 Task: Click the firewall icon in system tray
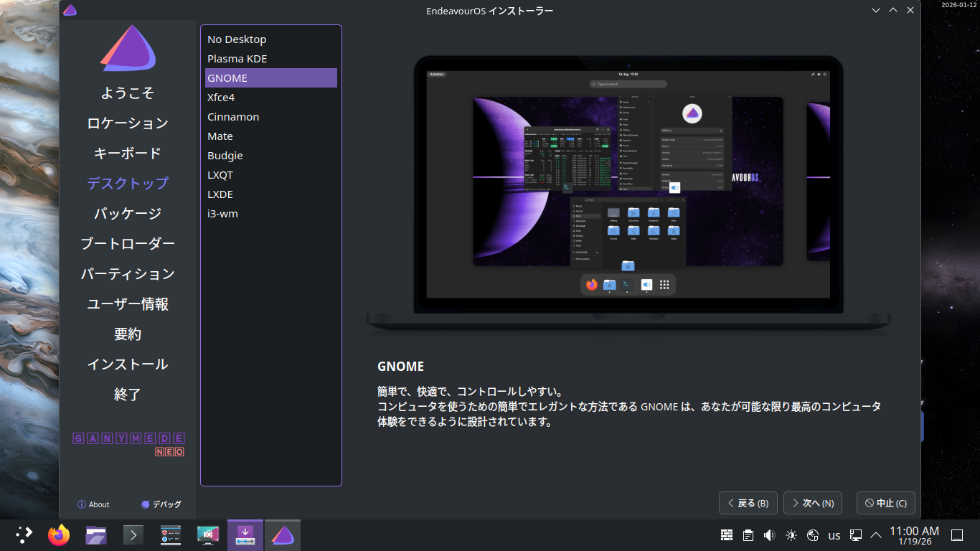[727, 535]
